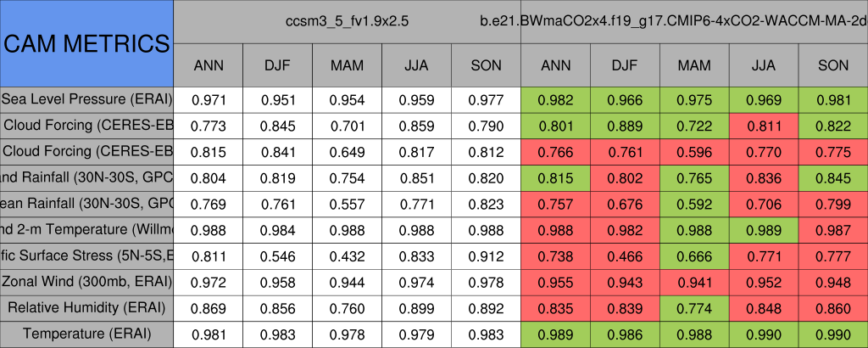Open the Temperature (ERAI) row label
Image resolution: width=868 pixels, height=348 pixels.
[x=86, y=334]
